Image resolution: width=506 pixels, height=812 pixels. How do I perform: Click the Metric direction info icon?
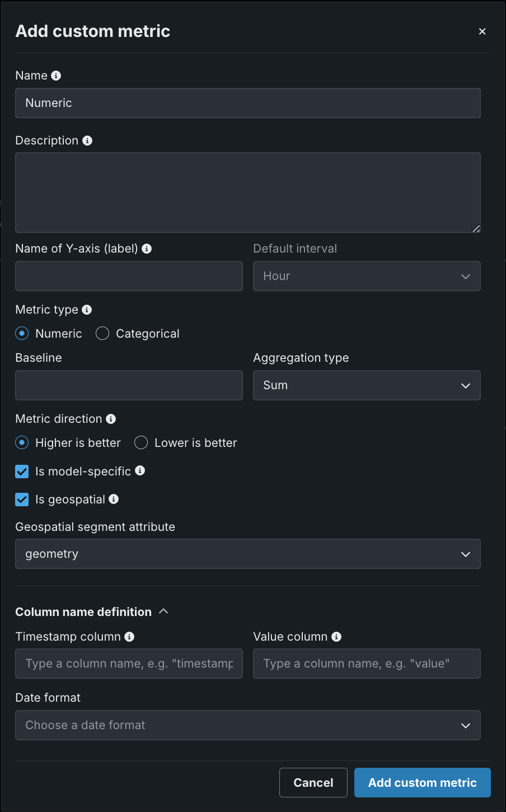(111, 419)
